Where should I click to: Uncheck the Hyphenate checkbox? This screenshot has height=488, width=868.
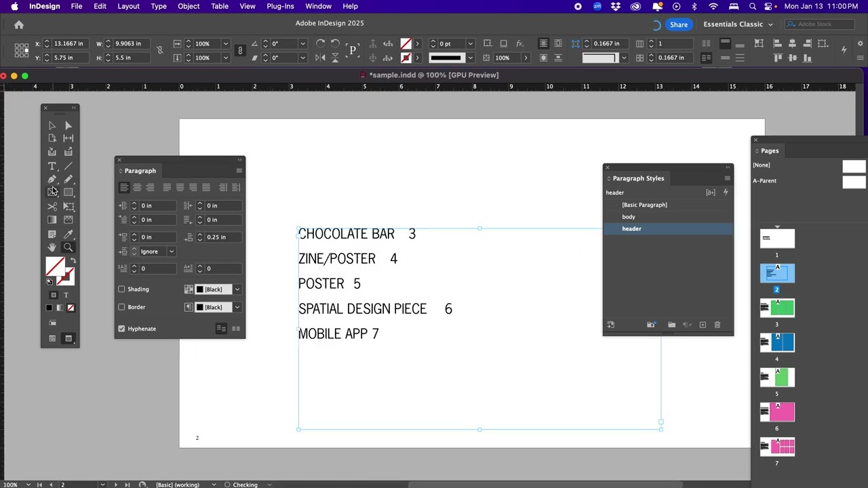(122, 329)
